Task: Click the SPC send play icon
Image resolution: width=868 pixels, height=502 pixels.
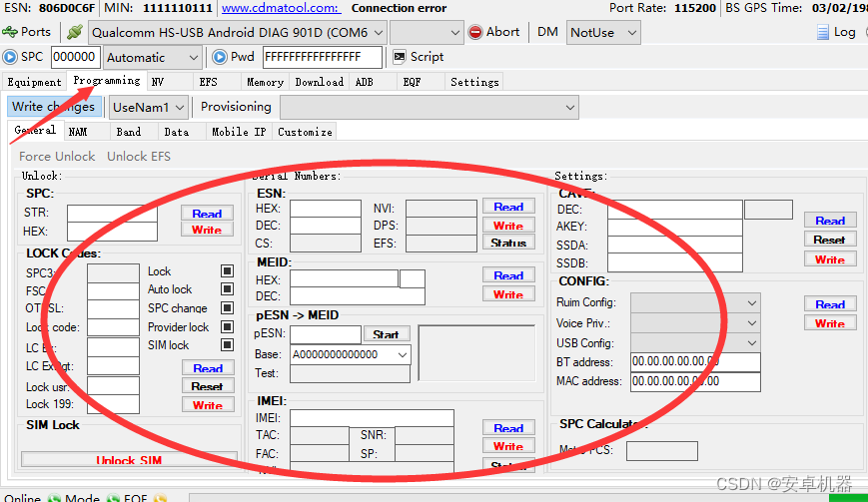Action: [10, 57]
